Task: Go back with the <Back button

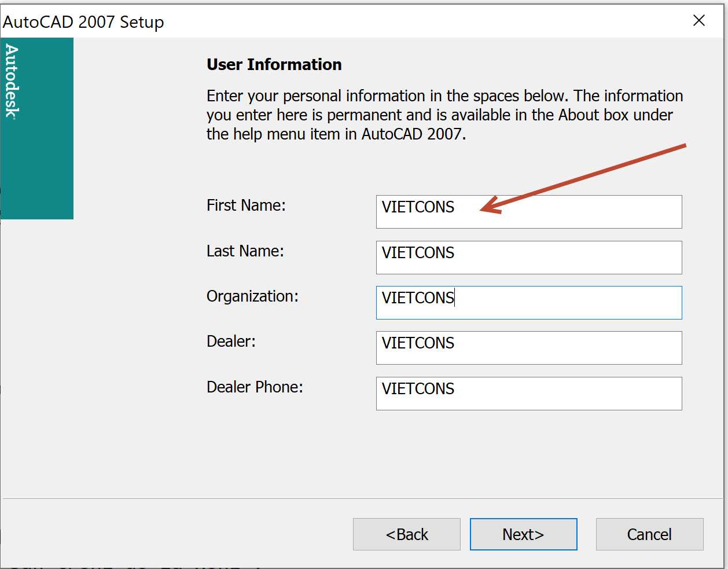Action: (x=406, y=534)
